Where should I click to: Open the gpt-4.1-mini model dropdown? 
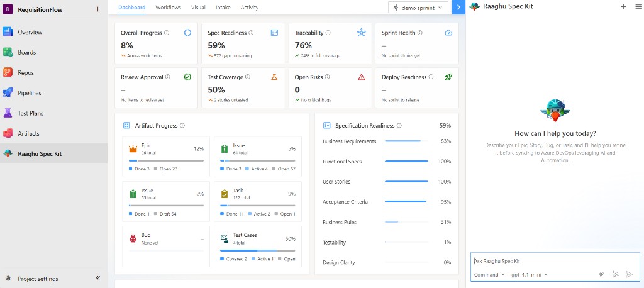(x=530, y=274)
